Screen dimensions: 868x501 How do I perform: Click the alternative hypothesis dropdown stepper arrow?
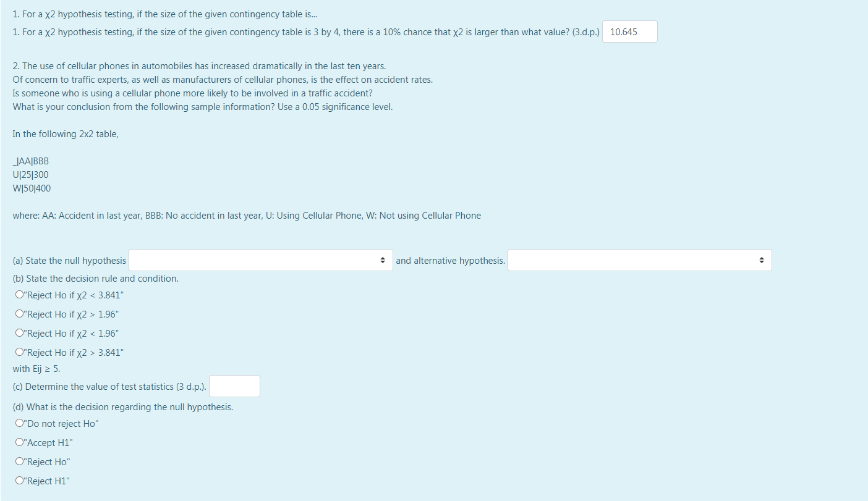click(762, 259)
